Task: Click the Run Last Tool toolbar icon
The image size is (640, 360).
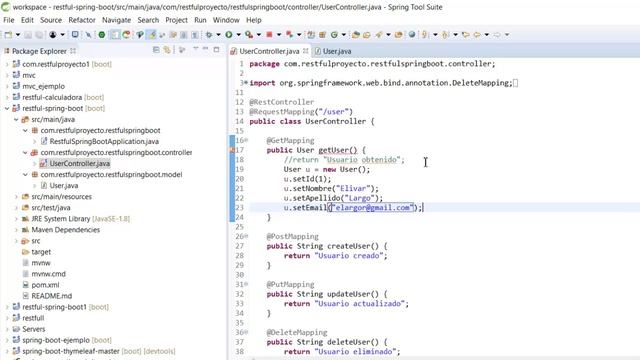Action: pyautogui.click(x=249, y=35)
